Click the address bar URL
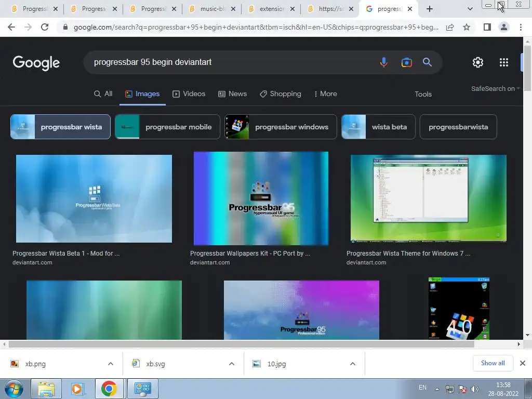The width and height of the screenshot is (532, 399). [x=256, y=27]
